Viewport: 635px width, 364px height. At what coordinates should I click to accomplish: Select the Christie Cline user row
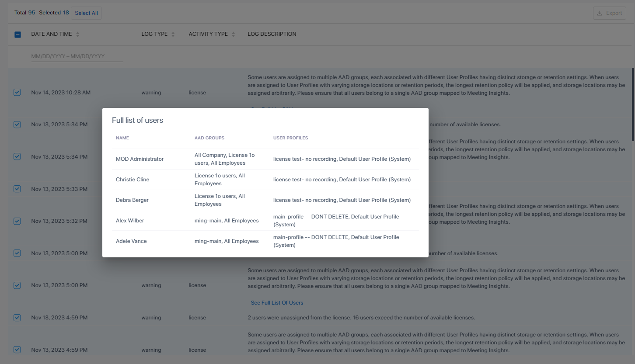[x=133, y=180]
